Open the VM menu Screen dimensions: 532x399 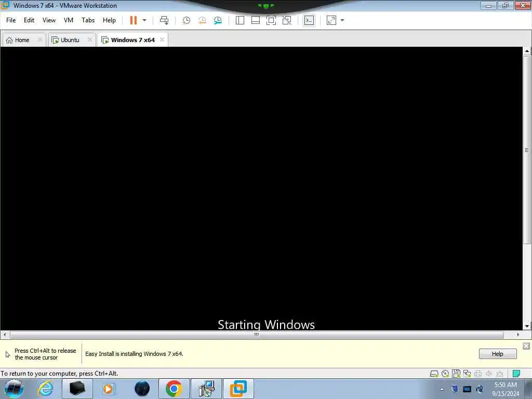69,20
